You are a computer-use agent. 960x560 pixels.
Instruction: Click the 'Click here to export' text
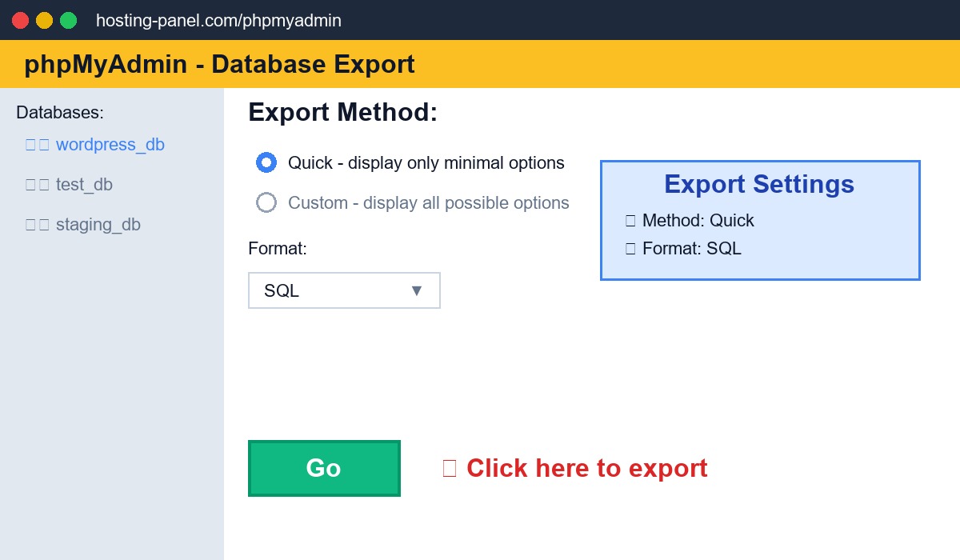(587, 468)
